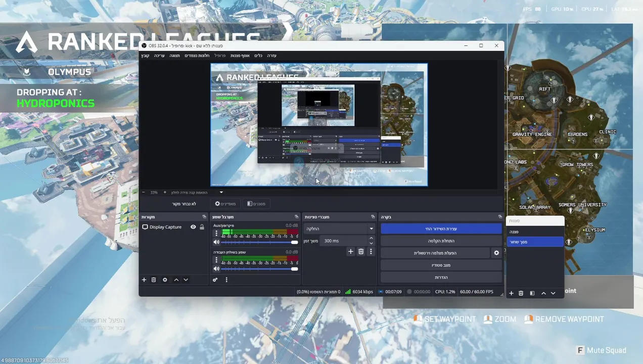
Task: Open the קובץ (File) menu
Action: tap(145, 55)
